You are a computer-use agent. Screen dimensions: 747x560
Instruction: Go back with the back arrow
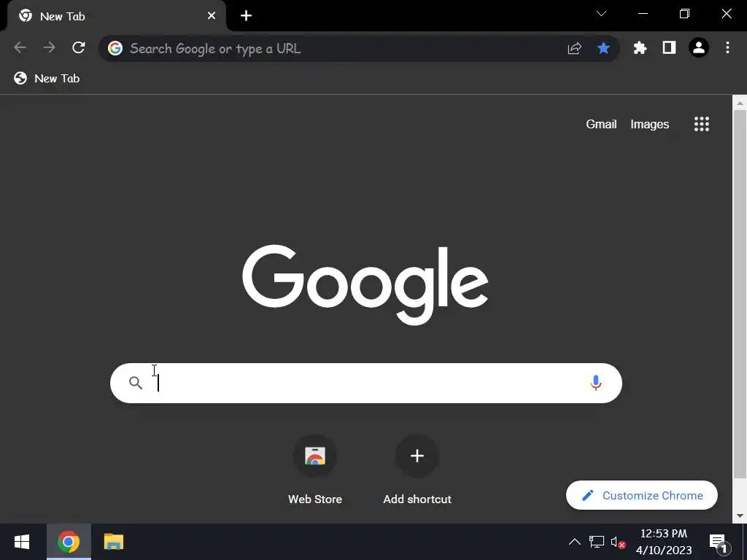pyautogui.click(x=20, y=47)
